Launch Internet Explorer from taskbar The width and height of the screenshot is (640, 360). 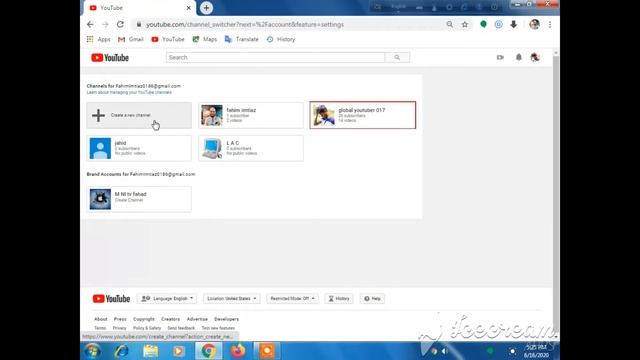(x=122, y=351)
